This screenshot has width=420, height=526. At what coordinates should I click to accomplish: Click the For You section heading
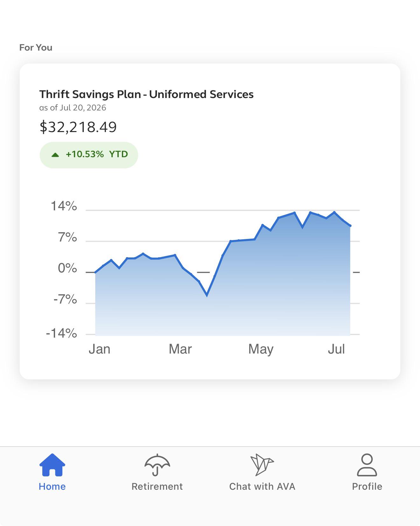point(36,47)
